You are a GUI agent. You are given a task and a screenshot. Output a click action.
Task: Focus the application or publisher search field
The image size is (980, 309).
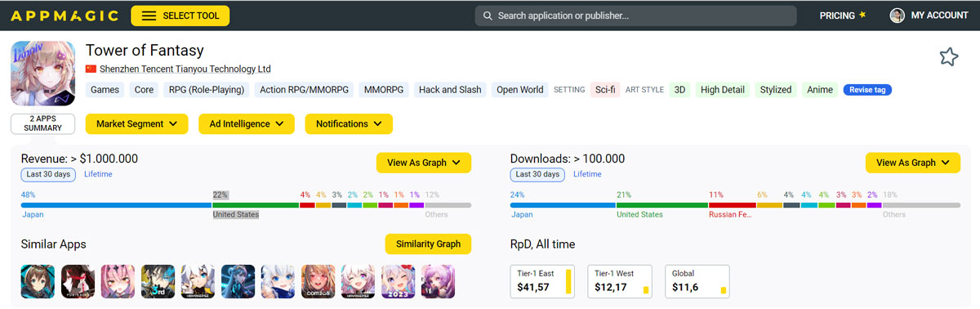pyautogui.click(x=635, y=16)
